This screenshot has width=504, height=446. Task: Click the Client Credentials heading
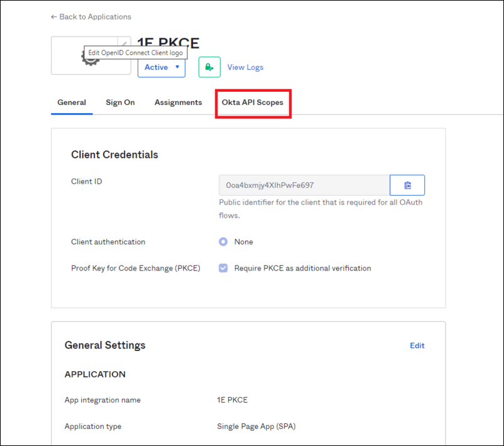coord(114,155)
